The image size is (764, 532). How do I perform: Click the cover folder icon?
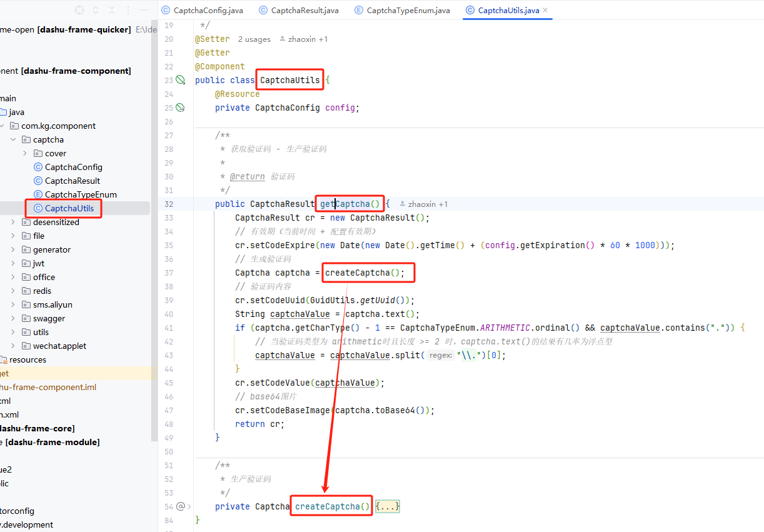[x=38, y=153]
